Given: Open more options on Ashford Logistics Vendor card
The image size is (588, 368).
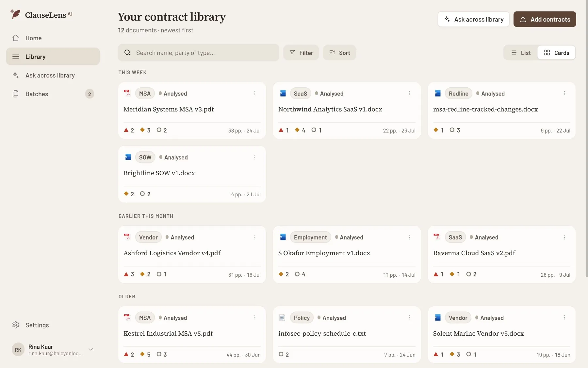Looking at the screenshot, I should click(255, 237).
